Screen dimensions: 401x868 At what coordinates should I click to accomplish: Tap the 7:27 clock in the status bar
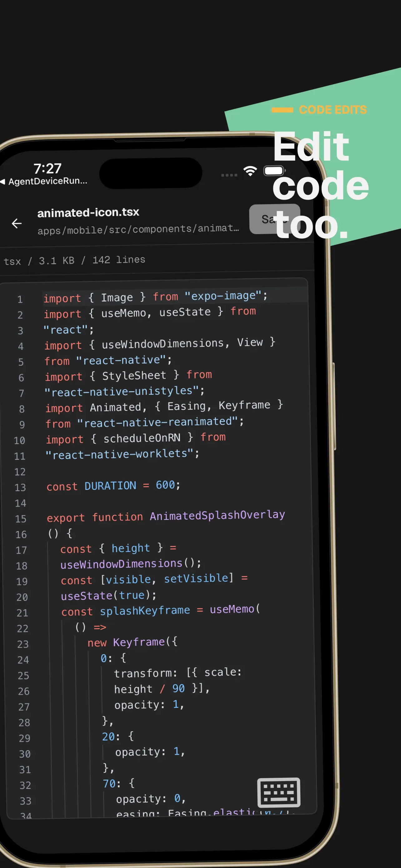pyautogui.click(x=47, y=168)
